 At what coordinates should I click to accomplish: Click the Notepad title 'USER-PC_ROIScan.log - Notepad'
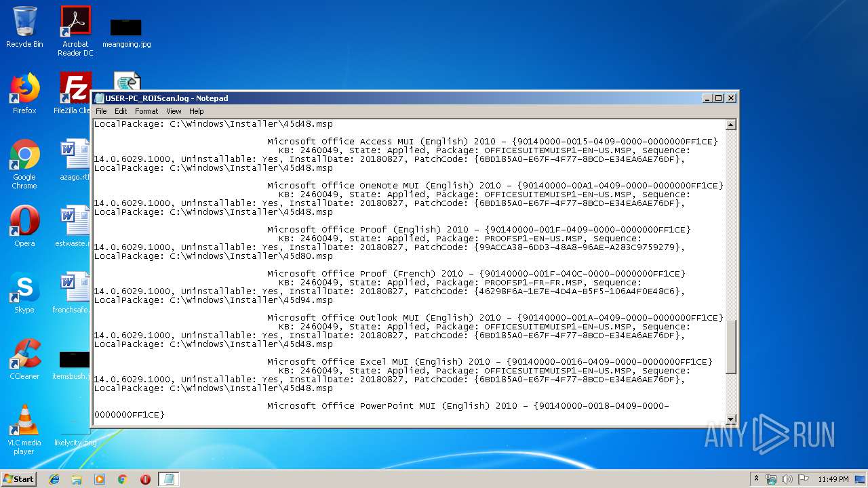pyautogui.click(x=167, y=98)
